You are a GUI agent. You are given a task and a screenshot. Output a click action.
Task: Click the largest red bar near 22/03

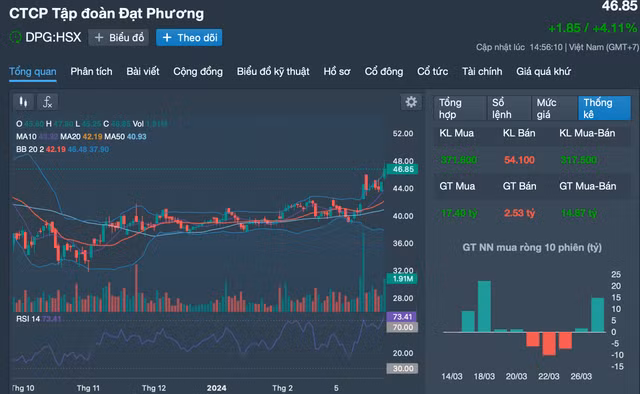click(x=549, y=344)
